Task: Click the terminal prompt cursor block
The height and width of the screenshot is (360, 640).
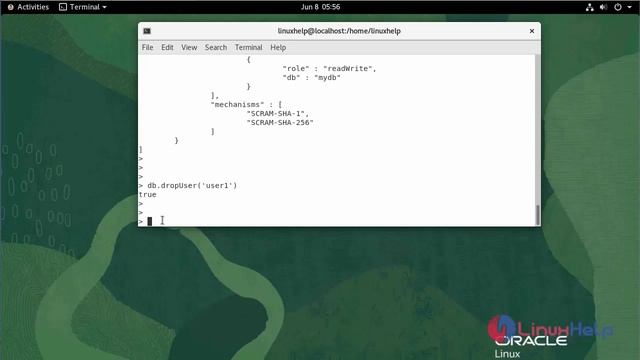Action: pos(150,221)
